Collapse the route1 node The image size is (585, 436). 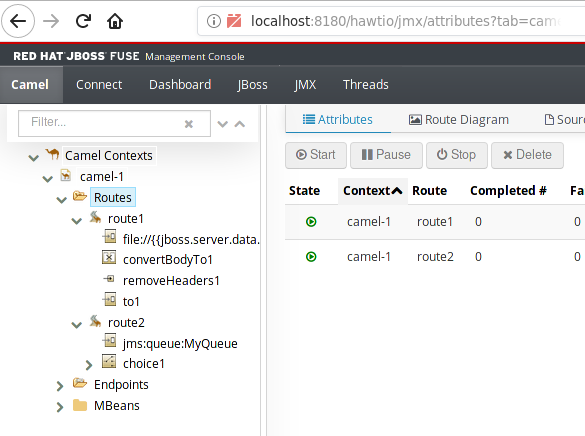pos(76,221)
